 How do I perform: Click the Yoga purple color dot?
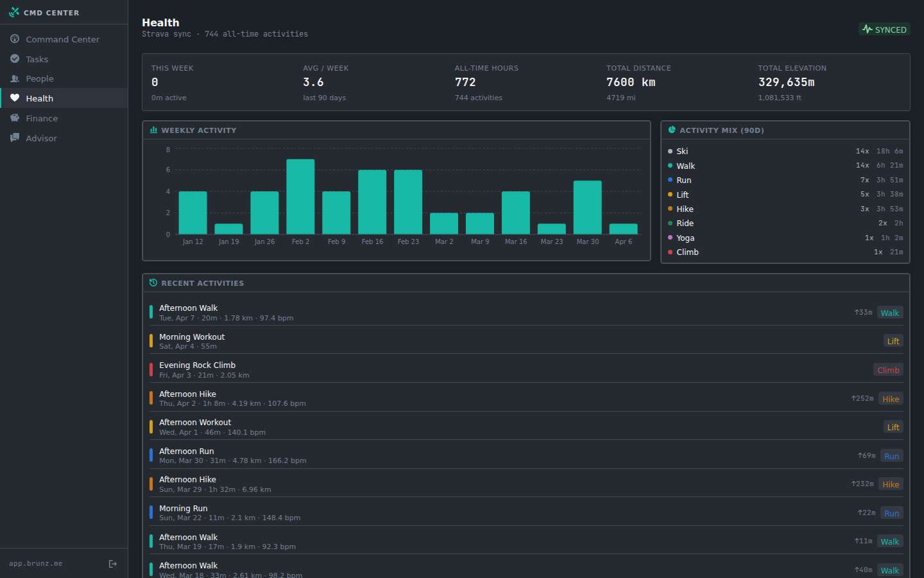(670, 238)
